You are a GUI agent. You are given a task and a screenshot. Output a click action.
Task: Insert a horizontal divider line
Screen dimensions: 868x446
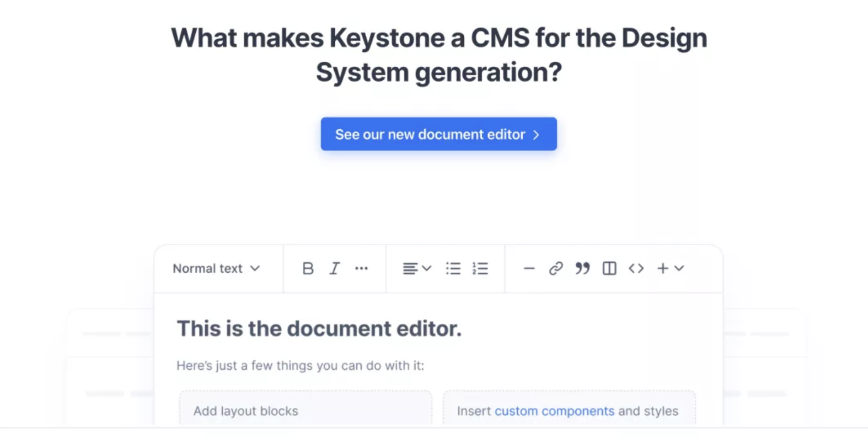click(x=529, y=269)
